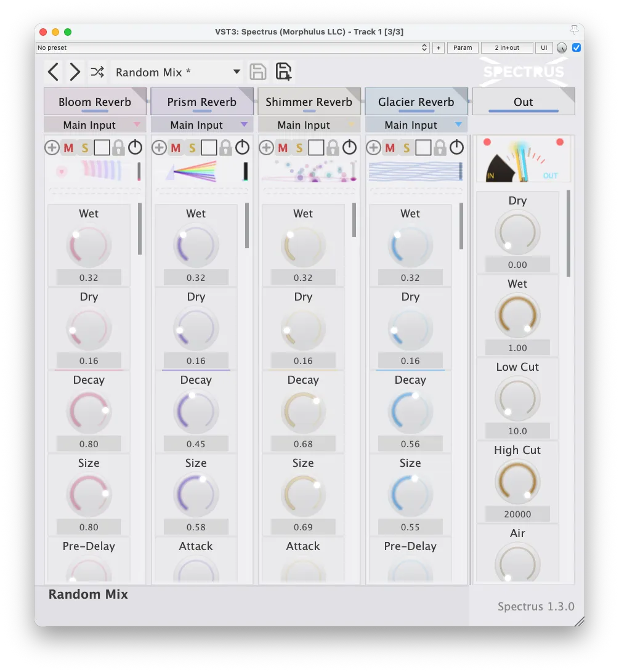Image resolution: width=619 pixels, height=672 pixels.
Task: Click the Shimmer Reverb particle visualizer
Action: click(309, 171)
